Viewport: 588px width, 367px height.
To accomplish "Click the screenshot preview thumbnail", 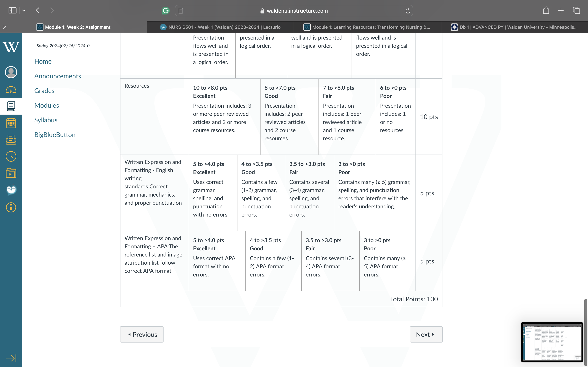I will click(551, 342).
